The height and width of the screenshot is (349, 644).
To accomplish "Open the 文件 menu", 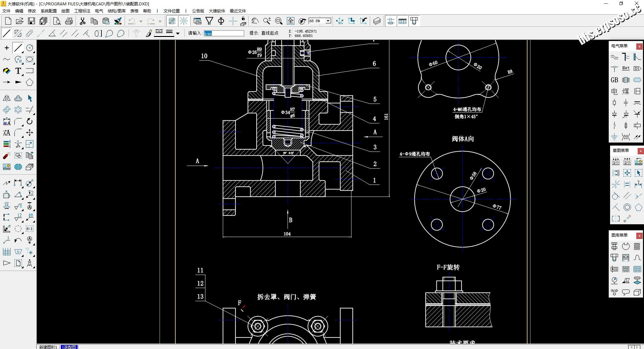I will pyautogui.click(x=6, y=11).
